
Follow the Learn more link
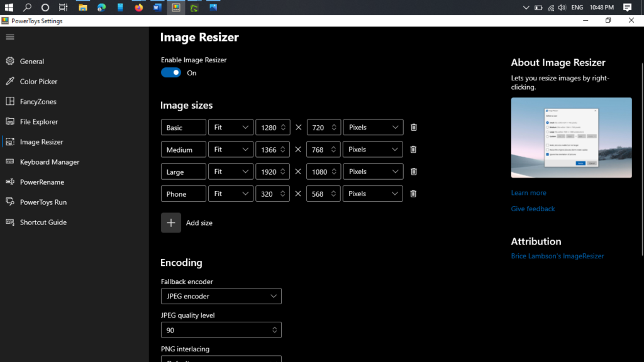tap(528, 192)
